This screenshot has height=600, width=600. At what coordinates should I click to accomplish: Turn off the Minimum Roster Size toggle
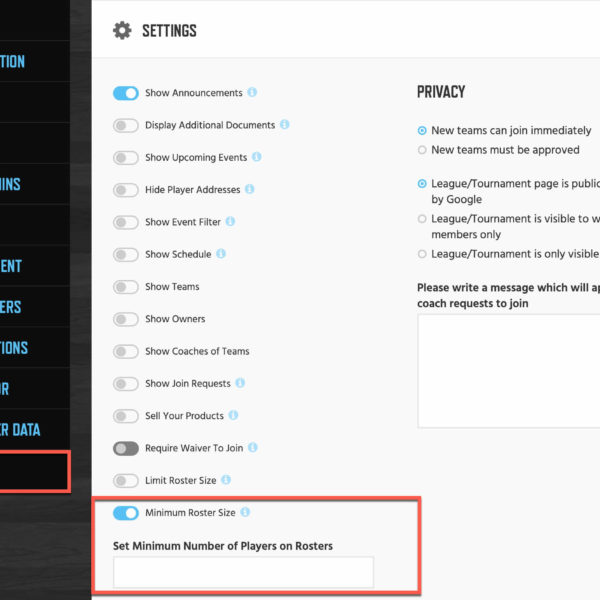pyautogui.click(x=126, y=513)
